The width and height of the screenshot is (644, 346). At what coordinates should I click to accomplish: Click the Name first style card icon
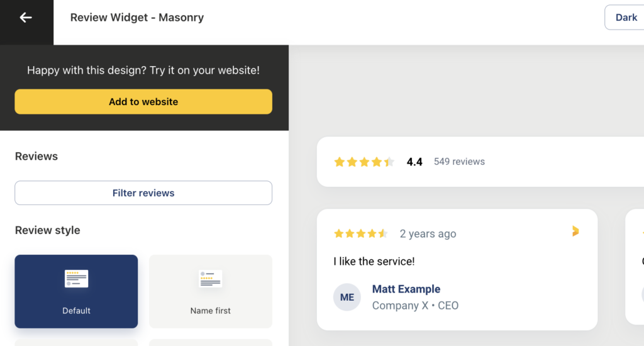click(x=210, y=279)
